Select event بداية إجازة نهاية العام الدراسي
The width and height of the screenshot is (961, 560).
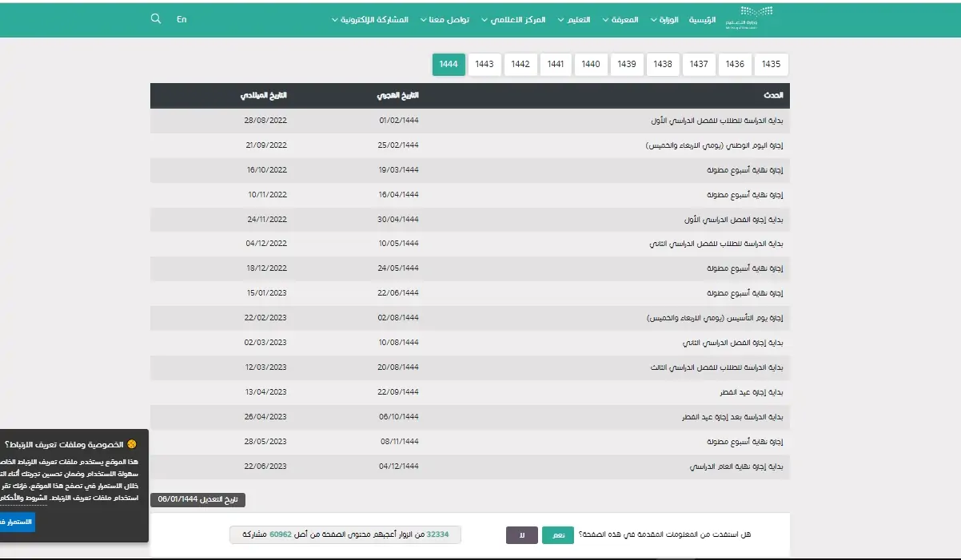click(736, 466)
